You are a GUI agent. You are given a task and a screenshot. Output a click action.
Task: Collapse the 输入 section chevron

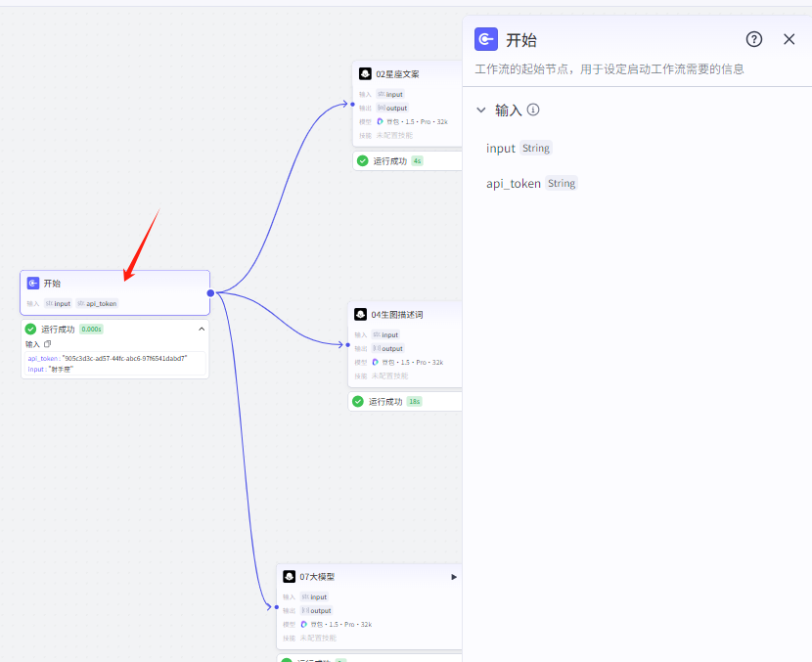[x=481, y=110]
